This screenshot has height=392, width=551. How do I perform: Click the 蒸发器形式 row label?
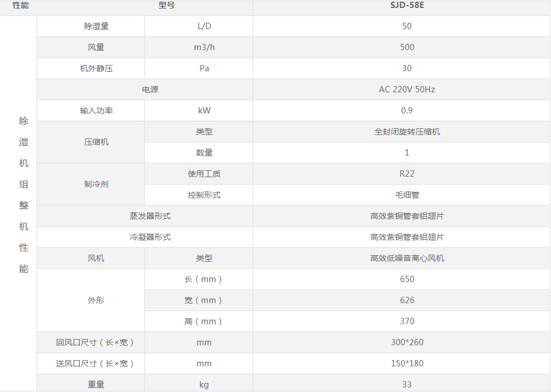click(x=150, y=216)
